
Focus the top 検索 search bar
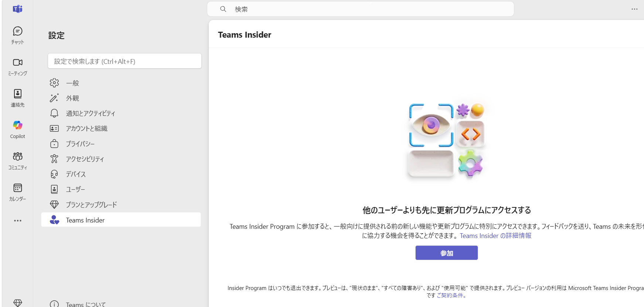[x=361, y=9]
